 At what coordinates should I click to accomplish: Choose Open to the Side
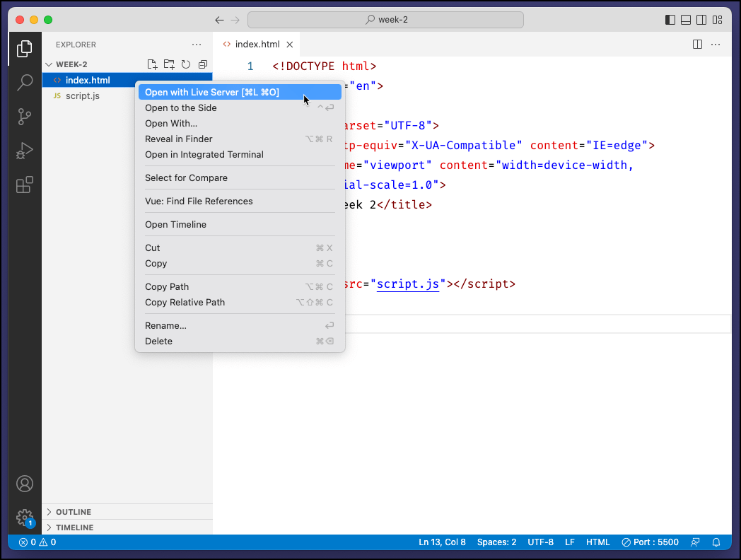pos(240,107)
